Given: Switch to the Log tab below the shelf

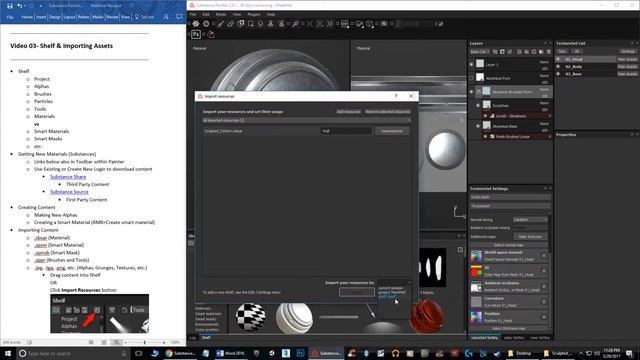Looking at the screenshot, I should click(193, 338).
